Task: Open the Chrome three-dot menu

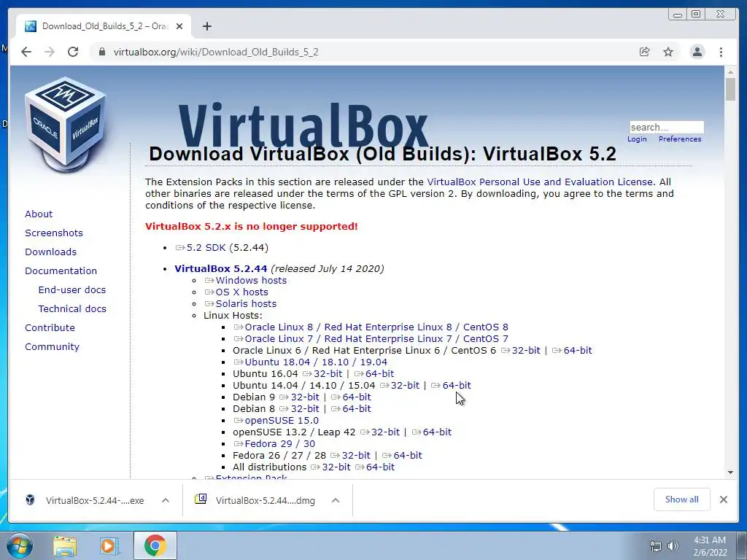Action: tap(721, 52)
